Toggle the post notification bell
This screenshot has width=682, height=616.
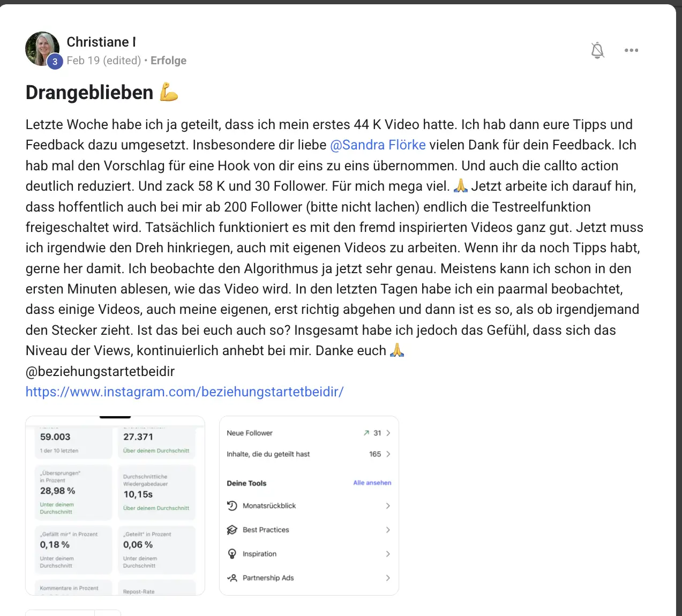(597, 50)
